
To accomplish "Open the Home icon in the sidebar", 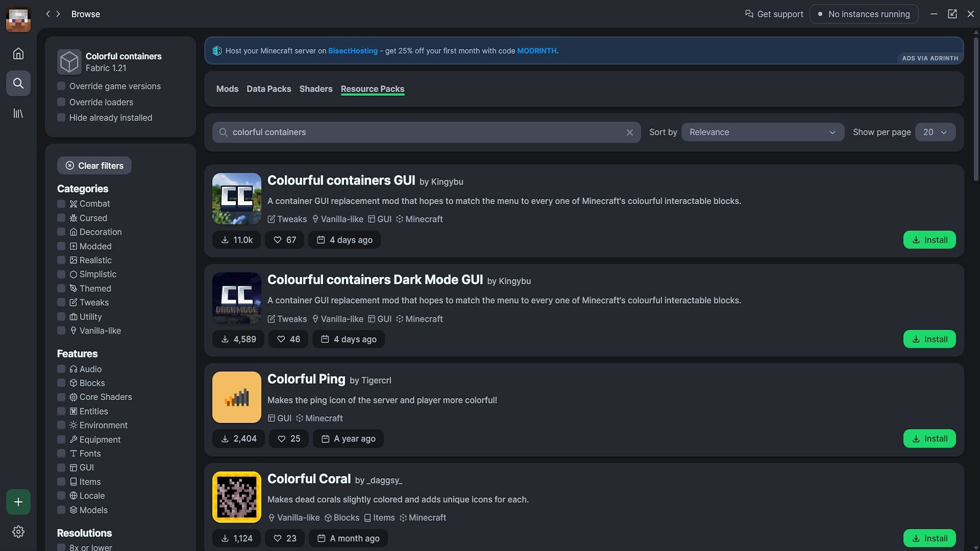I will [18, 54].
